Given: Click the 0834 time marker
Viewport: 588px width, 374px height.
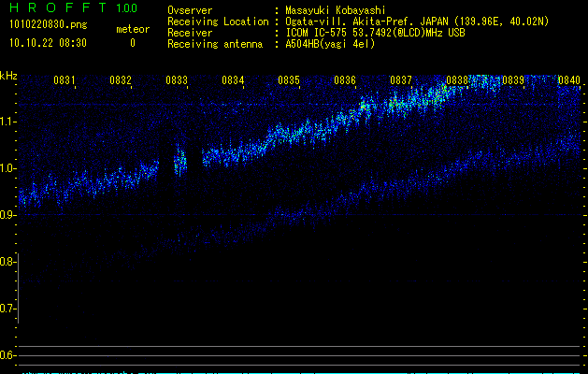Looking at the screenshot, I should tap(233, 80).
